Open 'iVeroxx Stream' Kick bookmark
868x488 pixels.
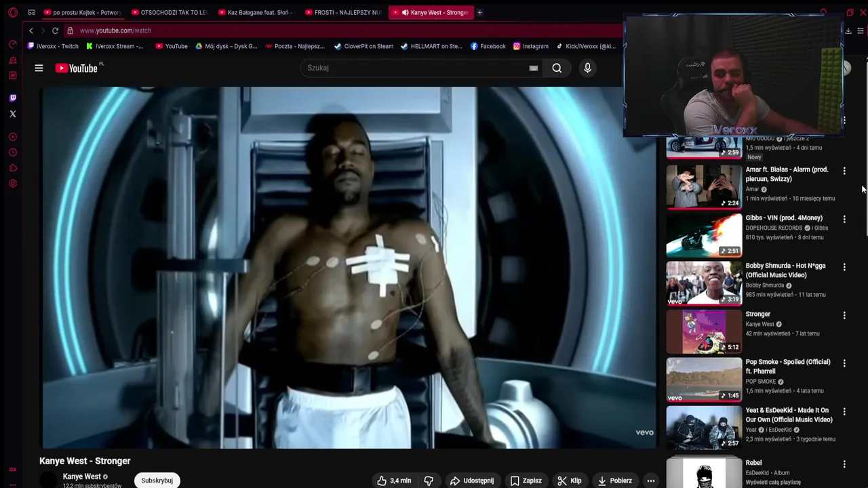pyautogui.click(x=114, y=46)
